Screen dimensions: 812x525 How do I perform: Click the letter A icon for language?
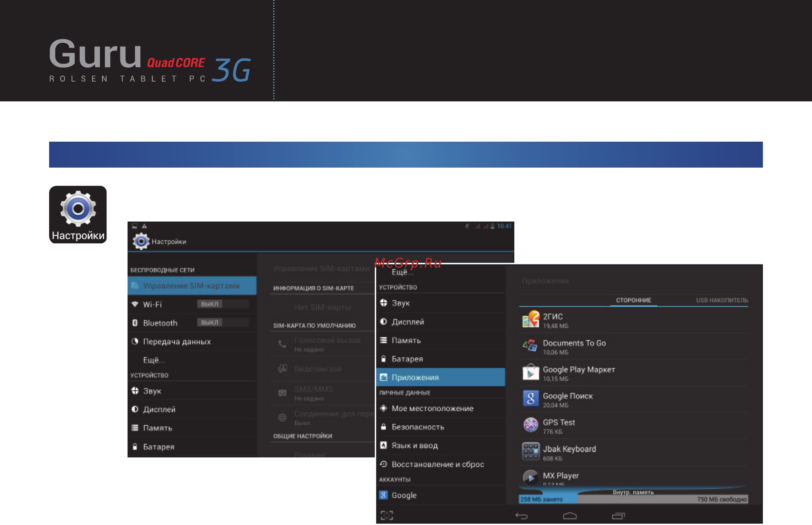pos(384,445)
